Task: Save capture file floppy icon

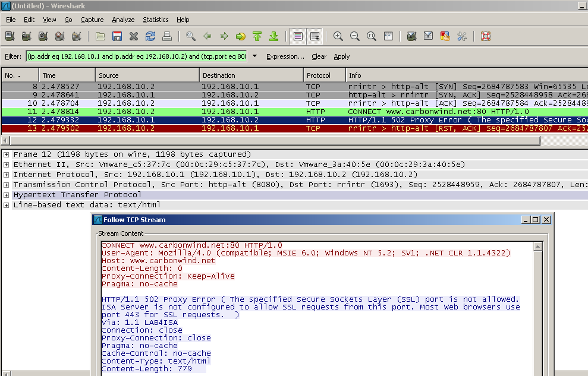Action: tap(117, 36)
